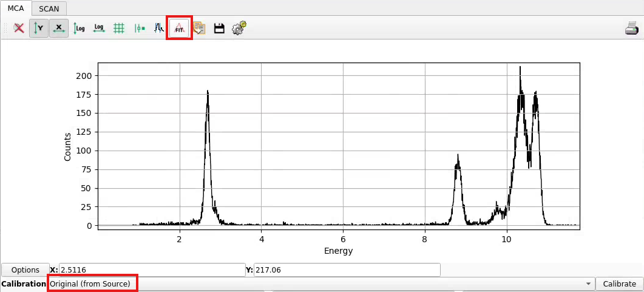
Task: Toggle Y axis autoscale
Action: coord(39,29)
